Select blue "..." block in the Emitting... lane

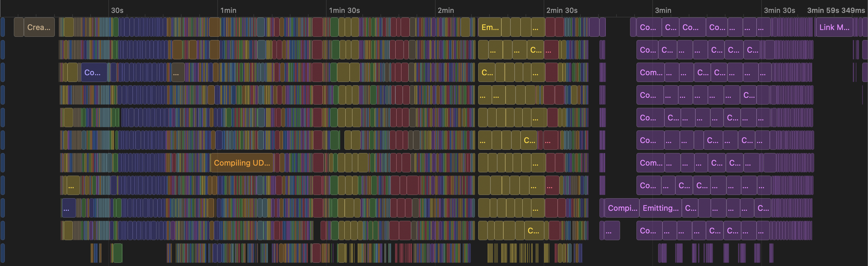[69, 208]
